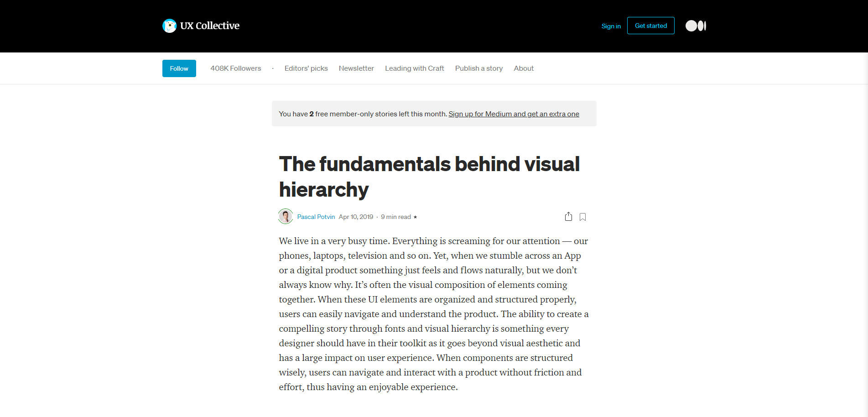Open the Editors' picks section

(x=306, y=68)
